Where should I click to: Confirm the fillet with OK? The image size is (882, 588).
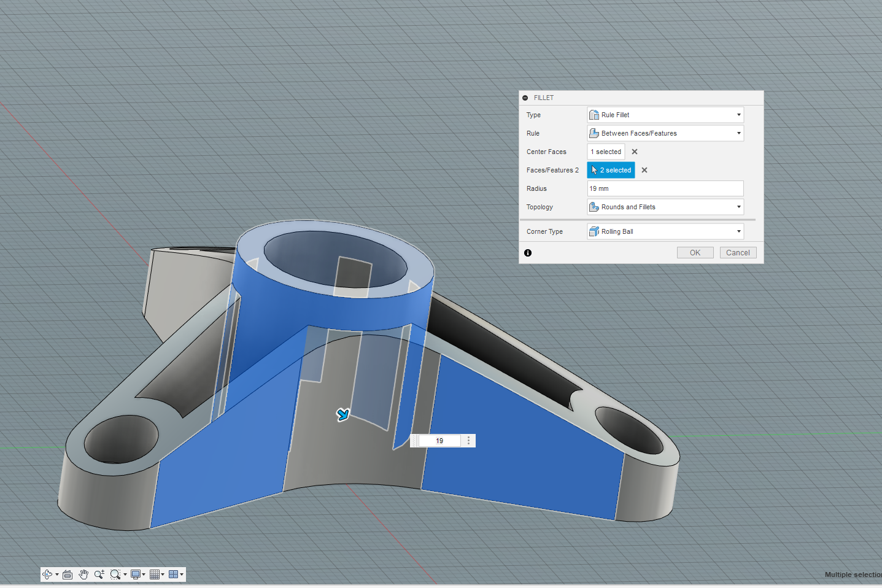pyautogui.click(x=695, y=252)
